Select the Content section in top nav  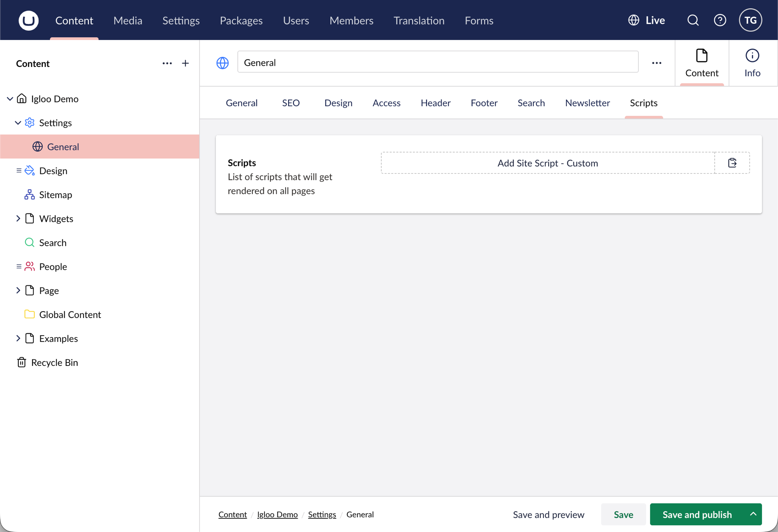pos(74,20)
